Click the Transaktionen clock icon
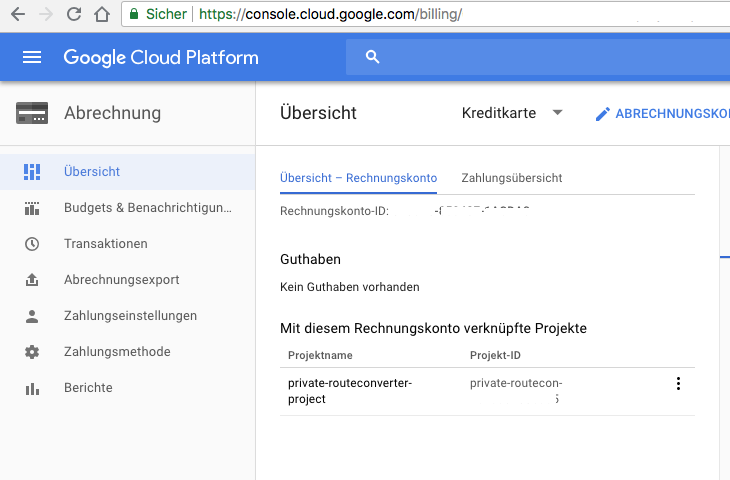Image resolution: width=730 pixels, height=480 pixels. click(32, 244)
